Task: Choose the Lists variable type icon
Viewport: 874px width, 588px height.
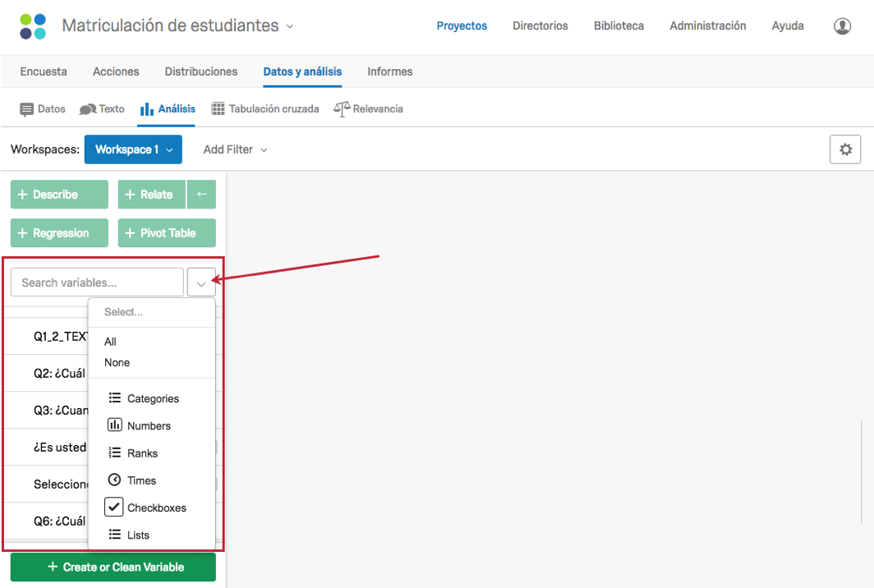Action: click(113, 534)
